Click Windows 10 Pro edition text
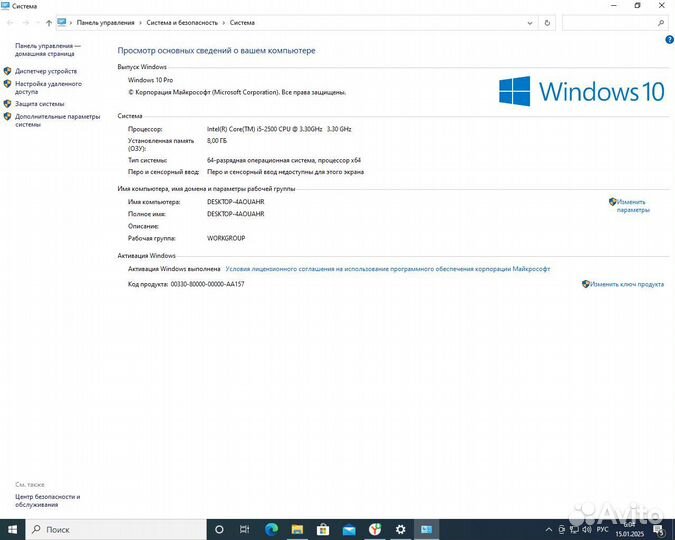This screenshot has width=675, height=540. (x=150, y=80)
